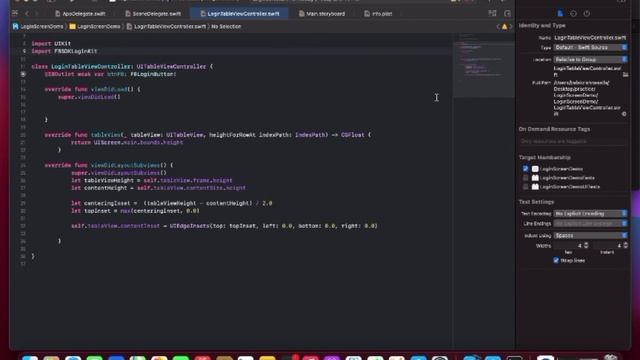Open LoginTableViewController.swift breadcrumb menu
The image size is (640, 360).
click(167, 26)
